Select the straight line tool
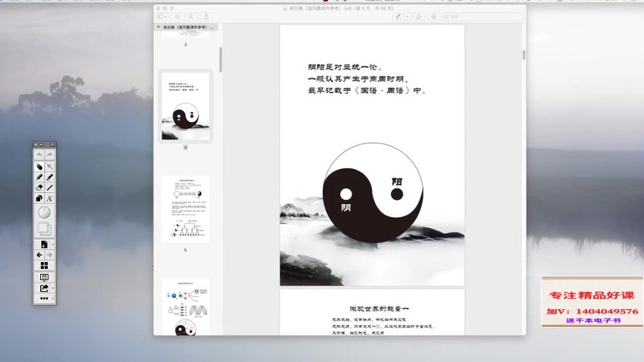 click(50, 188)
